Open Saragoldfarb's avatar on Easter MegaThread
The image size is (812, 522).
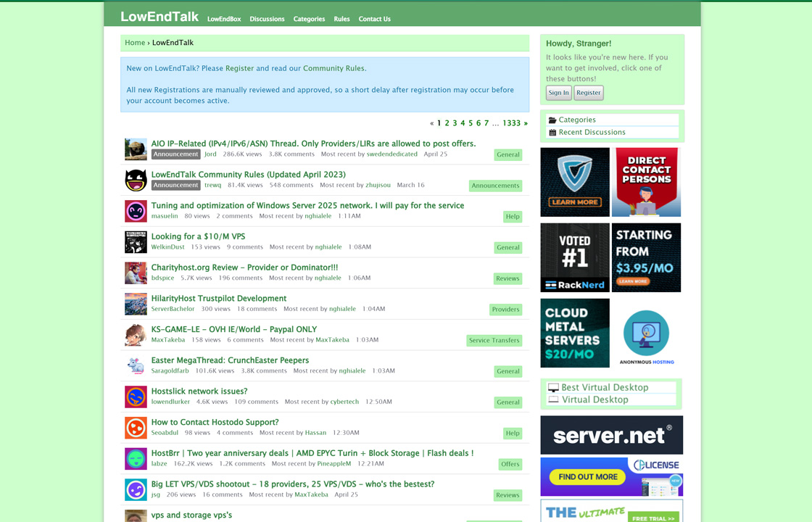[x=136, y=366]
